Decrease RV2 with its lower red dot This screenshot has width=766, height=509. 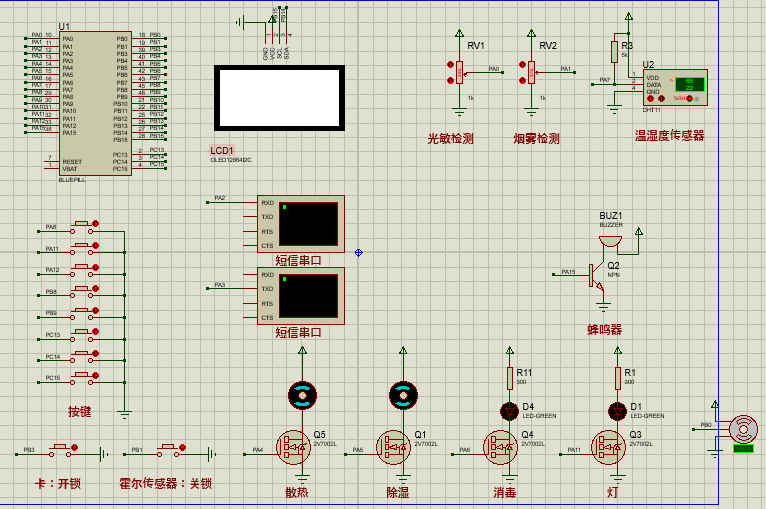tap(522, 81)
